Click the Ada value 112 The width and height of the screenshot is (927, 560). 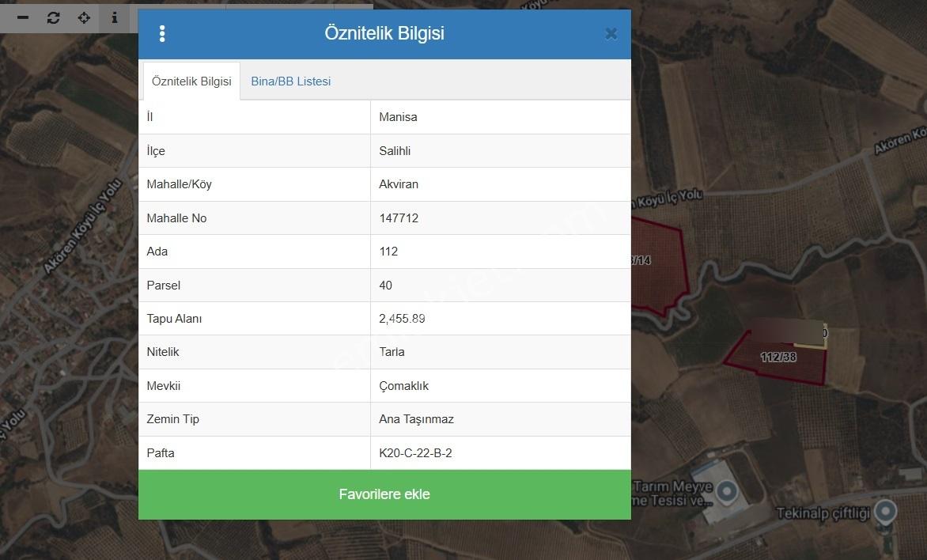(x=388, y=252)
